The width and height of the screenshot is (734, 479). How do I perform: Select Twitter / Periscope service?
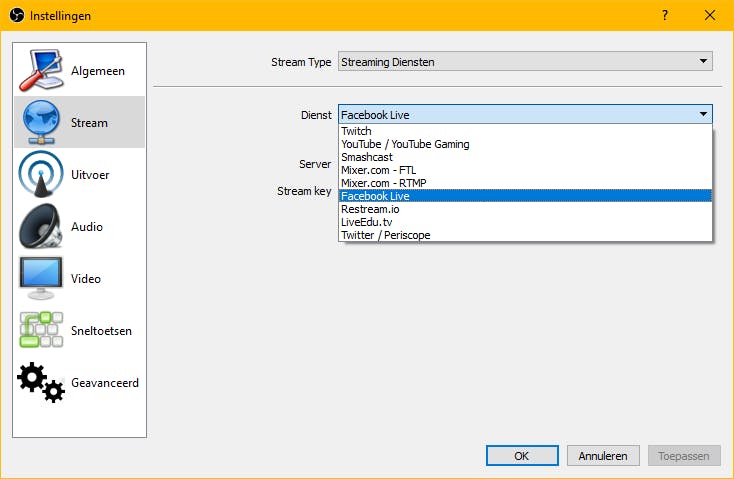525,235
